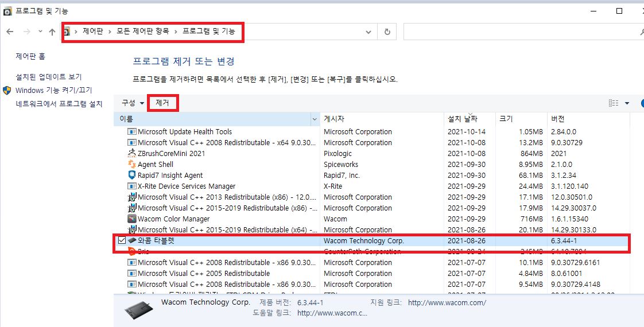The height and width of the screenshot is (327, 644).
Task: Select Visual C++ 2008 Redistributable x64 row
Action: point(371,142)
